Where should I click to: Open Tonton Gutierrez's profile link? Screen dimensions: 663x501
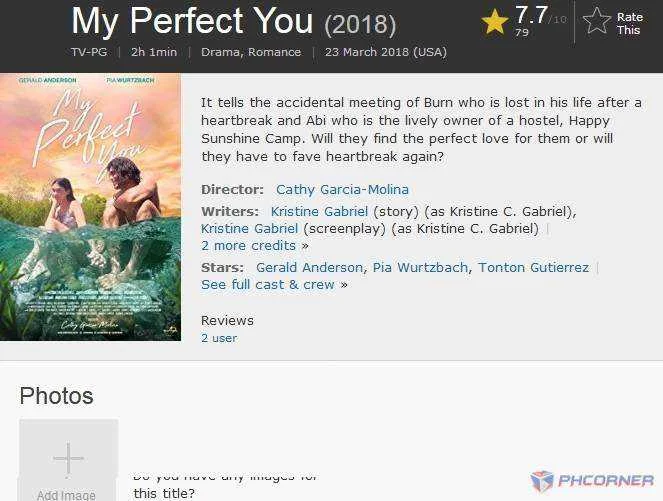click(533, 267)
